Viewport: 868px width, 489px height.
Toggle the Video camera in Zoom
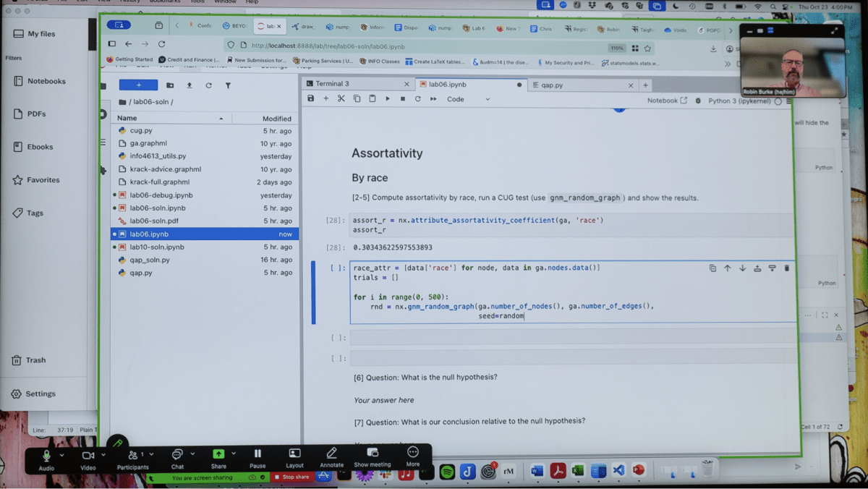tap(88, 456)
